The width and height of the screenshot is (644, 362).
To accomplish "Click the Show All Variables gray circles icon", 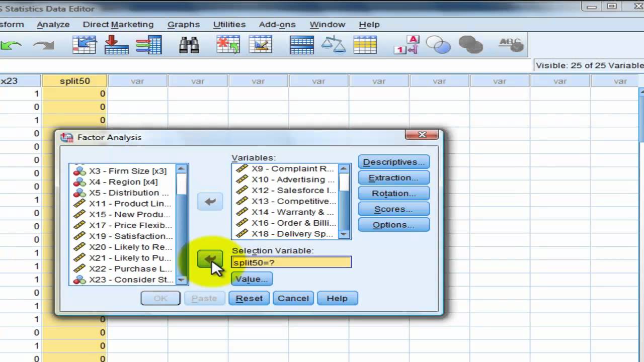I will tap(471, 45).
